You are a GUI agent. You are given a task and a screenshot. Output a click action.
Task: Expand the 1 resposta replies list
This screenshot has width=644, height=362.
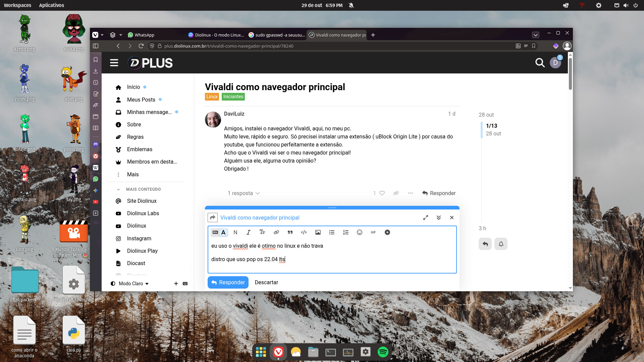tap(244, 193)
